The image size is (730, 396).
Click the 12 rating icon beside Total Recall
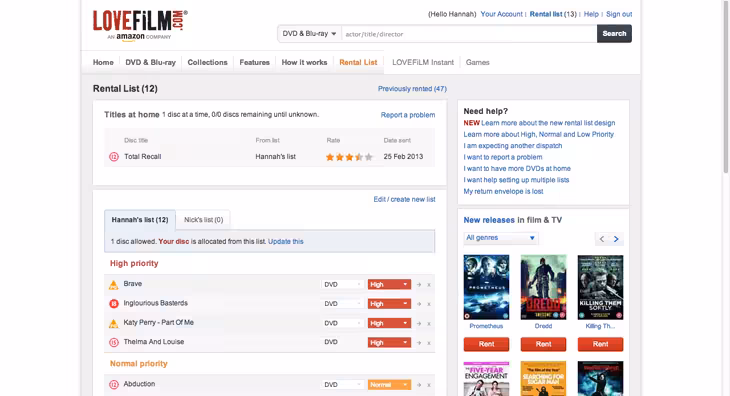114,157
